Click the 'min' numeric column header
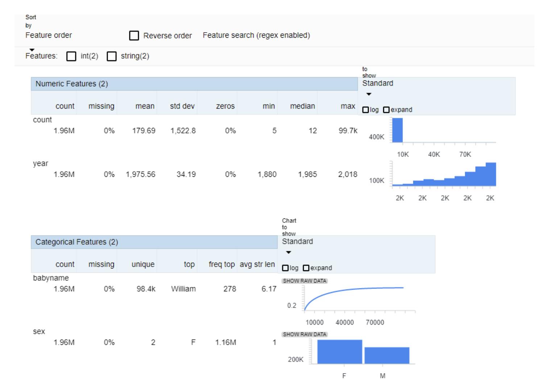The height and width of the screenshot is (392, 551). click(269, 106)
